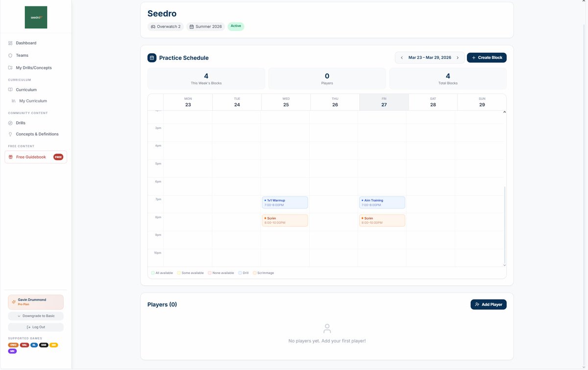
Task: Click the Scrimmage legend swatch
Action: (x=255, y=273)
